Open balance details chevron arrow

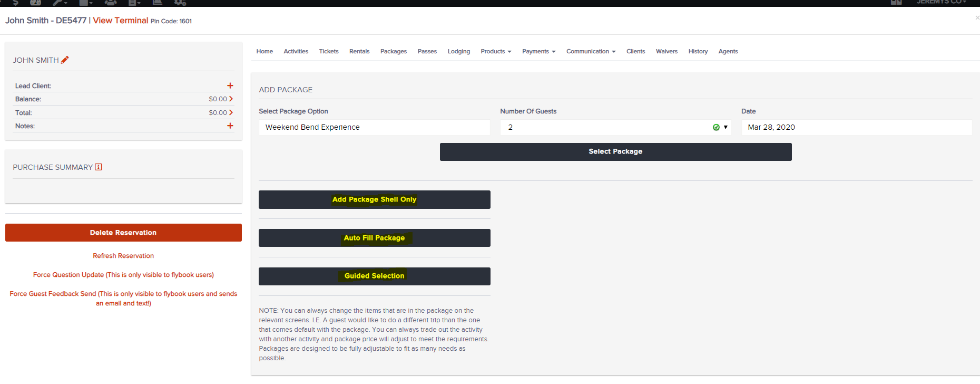pos(231,99)
